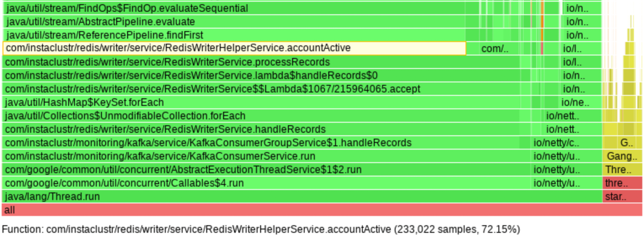Select the red 'thre..' frame
Viewport: 644px width, 237px height.
point(623,183)
